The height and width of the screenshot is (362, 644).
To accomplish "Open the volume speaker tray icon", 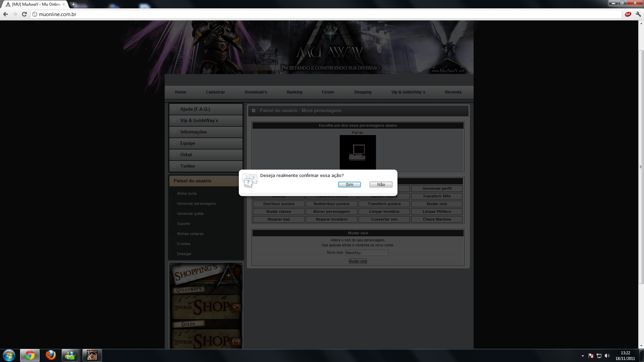I will (607, 356).
